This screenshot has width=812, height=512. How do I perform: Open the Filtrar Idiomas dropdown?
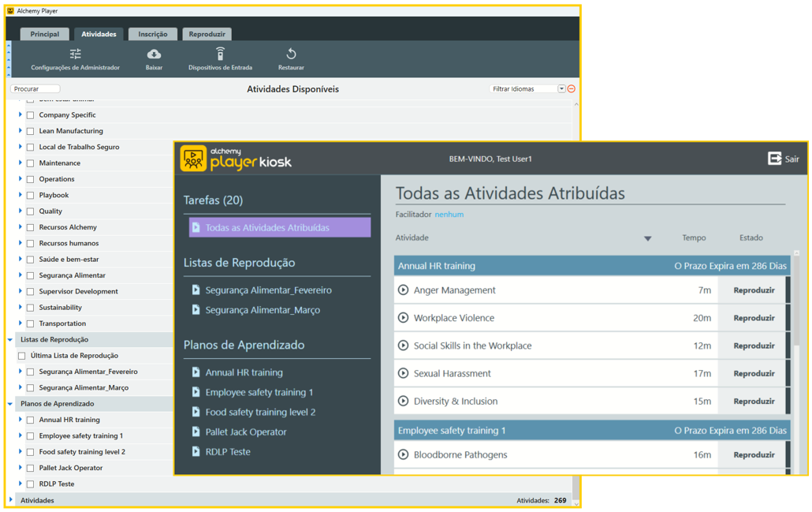click(x=561, y=89)
